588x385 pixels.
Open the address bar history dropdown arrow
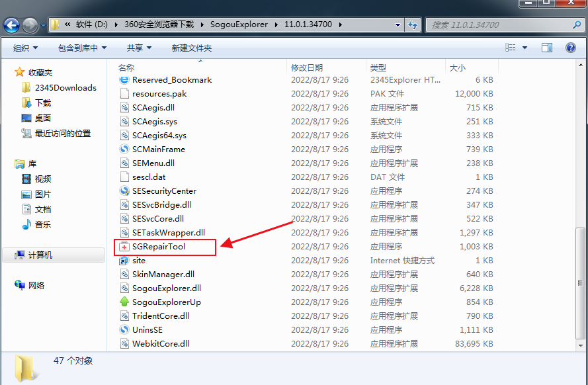[x=398, y=25]
